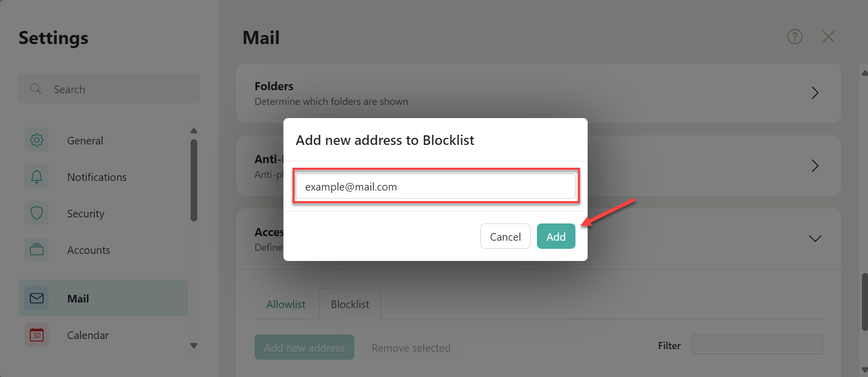Open General settings via gear icon
This screenshot has height=377, width=868.
[36, 140]
